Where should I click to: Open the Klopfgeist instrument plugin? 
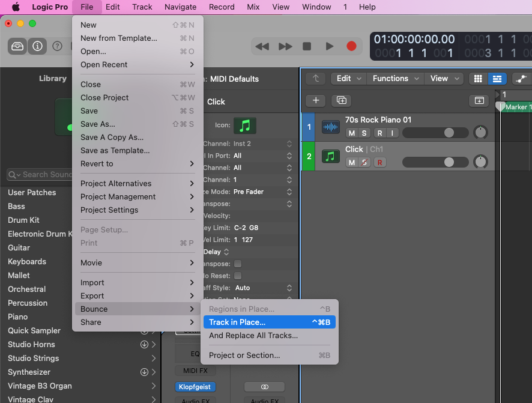[x=195, y=387]
